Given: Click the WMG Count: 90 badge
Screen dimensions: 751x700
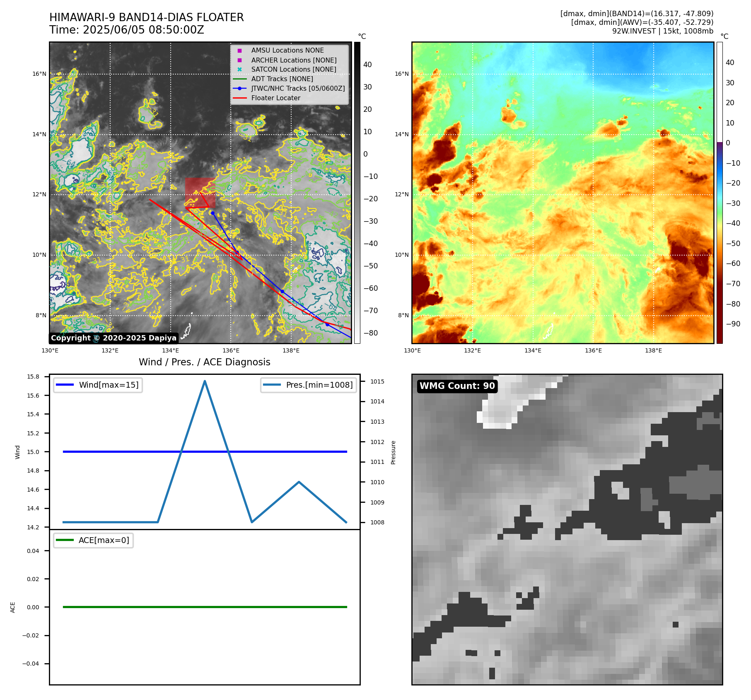Looking at the screenshot, I should tap(457, 386).
